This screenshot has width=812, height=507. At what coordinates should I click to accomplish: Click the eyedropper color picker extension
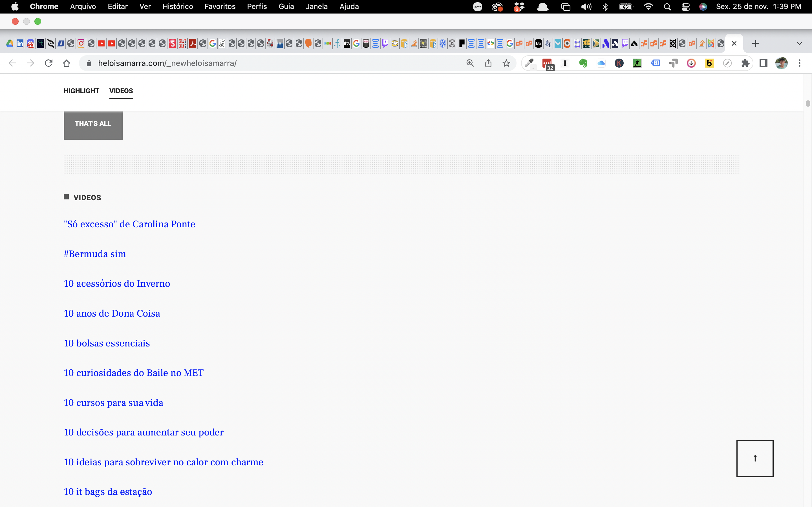tap(529, 63)
